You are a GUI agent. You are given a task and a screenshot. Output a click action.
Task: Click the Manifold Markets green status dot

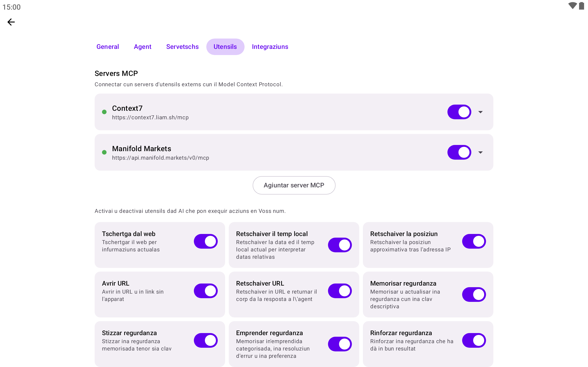pos(104,152)
